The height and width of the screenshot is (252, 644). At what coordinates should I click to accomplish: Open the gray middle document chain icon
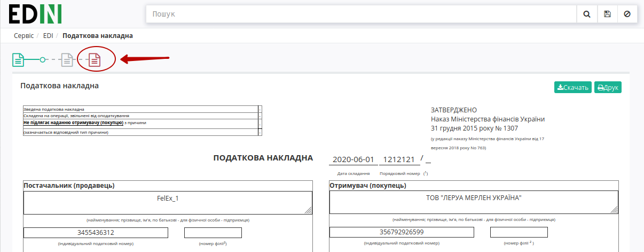67,59
